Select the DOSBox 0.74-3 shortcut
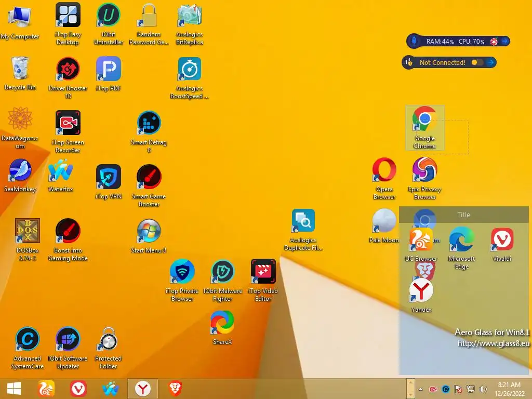The image size is (532, 399). click(28, 240)
